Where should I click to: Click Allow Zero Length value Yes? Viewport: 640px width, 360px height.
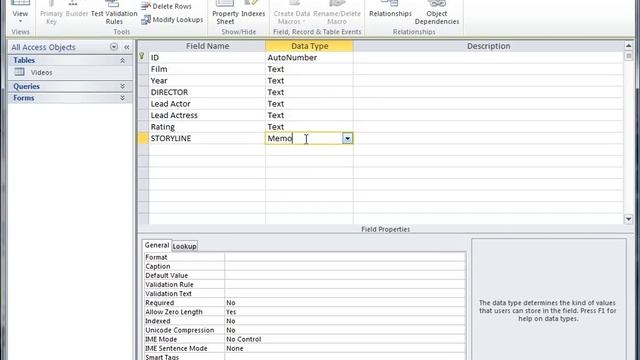pyautogui.click(x=345, y=312)
